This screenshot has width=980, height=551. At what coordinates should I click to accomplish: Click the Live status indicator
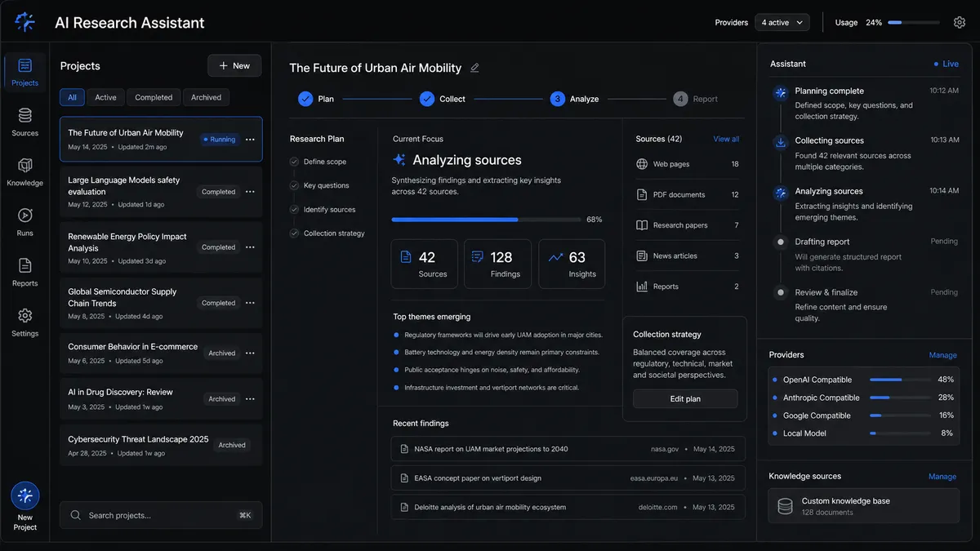coord(947,64)
